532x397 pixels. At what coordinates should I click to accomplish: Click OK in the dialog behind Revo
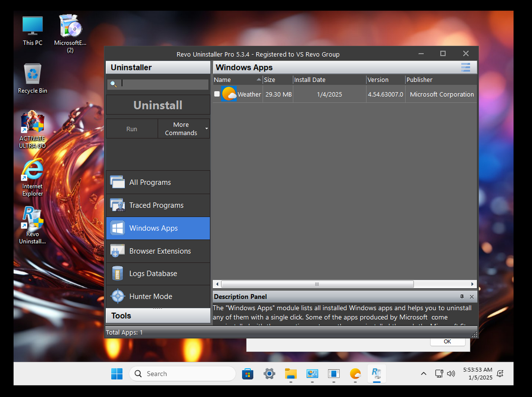[x=448, y=342]
